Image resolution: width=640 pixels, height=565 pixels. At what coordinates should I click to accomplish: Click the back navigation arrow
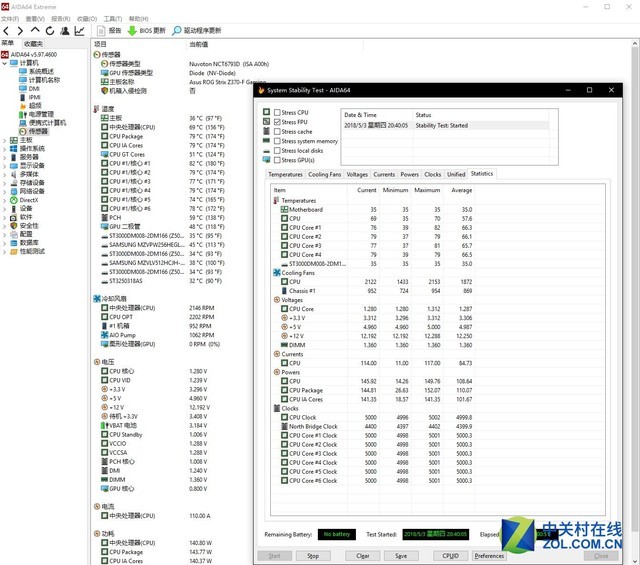[7, 31]
